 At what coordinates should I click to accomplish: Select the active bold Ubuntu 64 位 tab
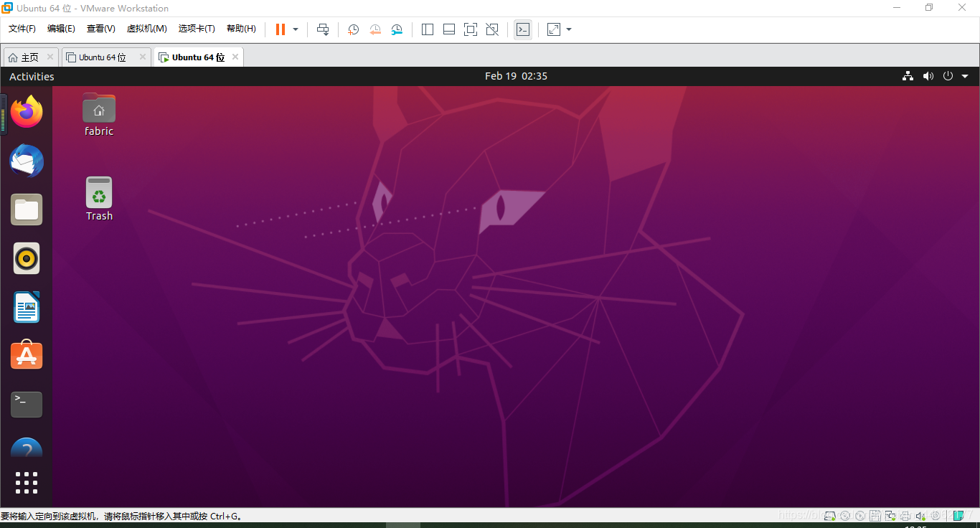[x=198, y=57]
